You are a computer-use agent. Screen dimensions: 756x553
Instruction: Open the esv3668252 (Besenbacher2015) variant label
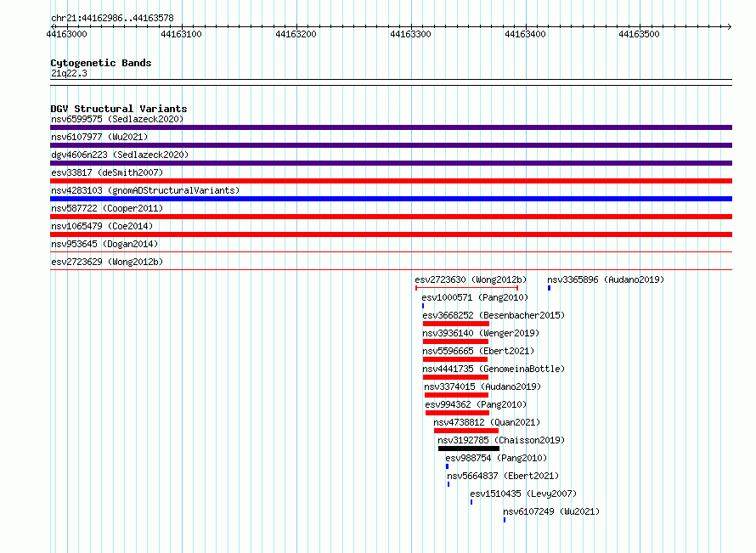point(494,315)
